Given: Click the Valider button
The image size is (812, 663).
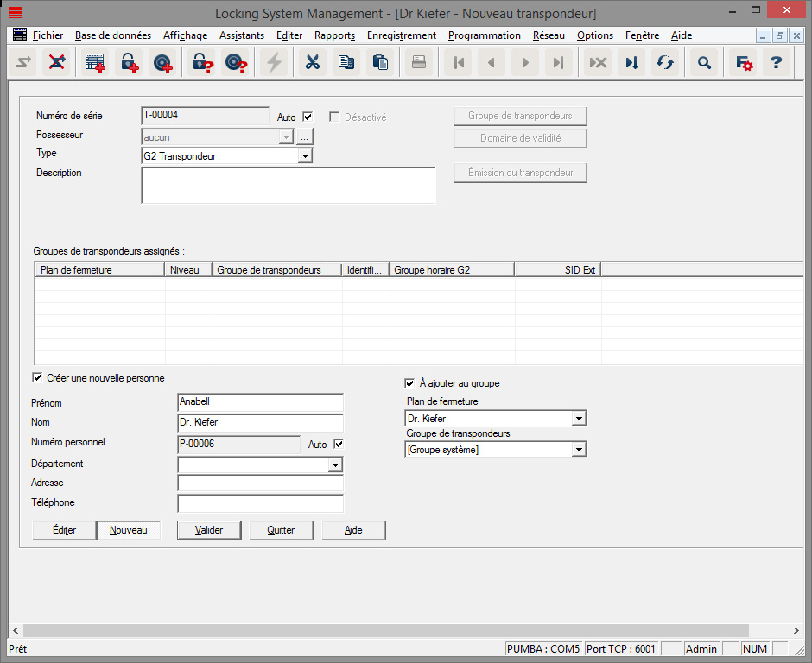Looking at the screenshot, I should click(209, 530).
